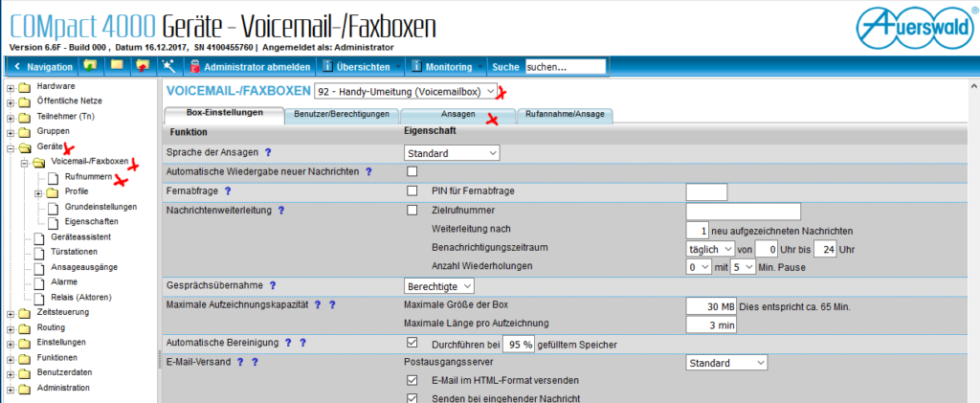Open the täglich period dropdown
The image size is (980, 403).
click(710, 249)
